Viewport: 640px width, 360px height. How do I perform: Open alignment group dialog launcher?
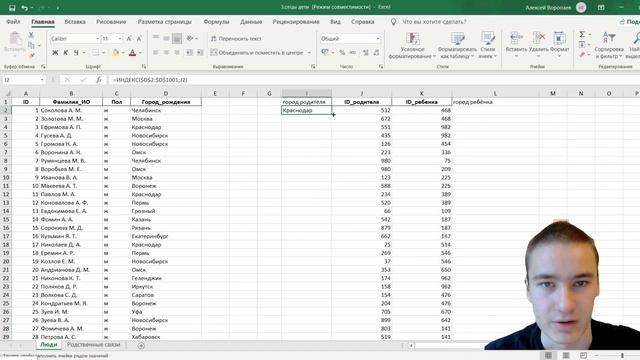[313, 66]
